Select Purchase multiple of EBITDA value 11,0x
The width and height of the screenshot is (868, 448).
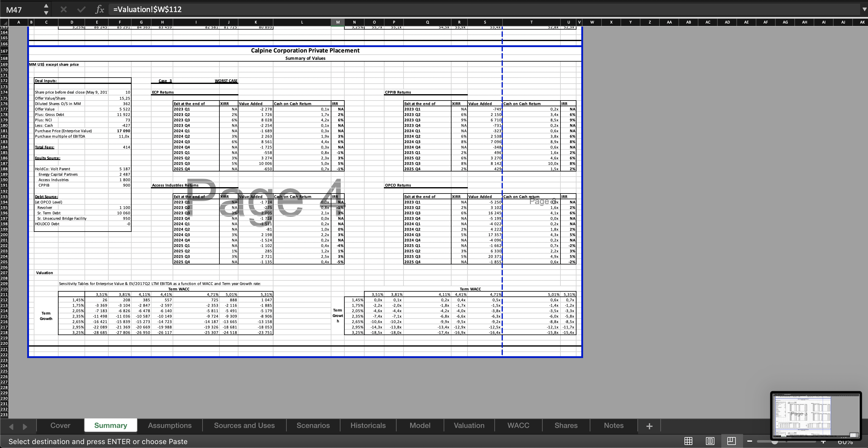point(120,136)
